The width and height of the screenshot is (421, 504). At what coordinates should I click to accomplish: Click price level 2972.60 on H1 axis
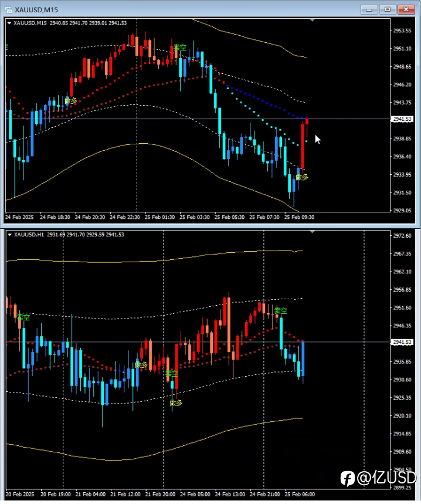[x=402, y=236]
